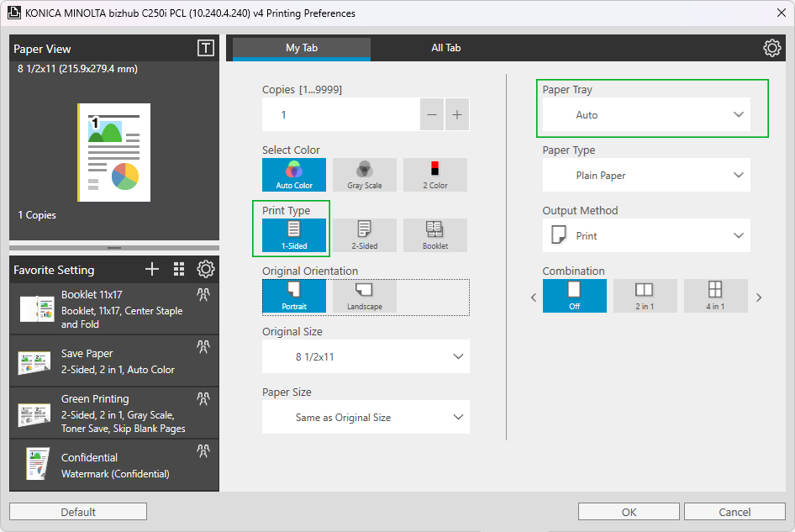Set orientation to Landscape

click(x=364, y=296)
